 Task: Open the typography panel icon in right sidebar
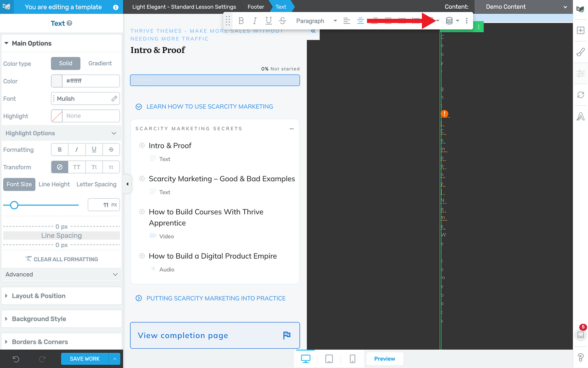point(581,116)
